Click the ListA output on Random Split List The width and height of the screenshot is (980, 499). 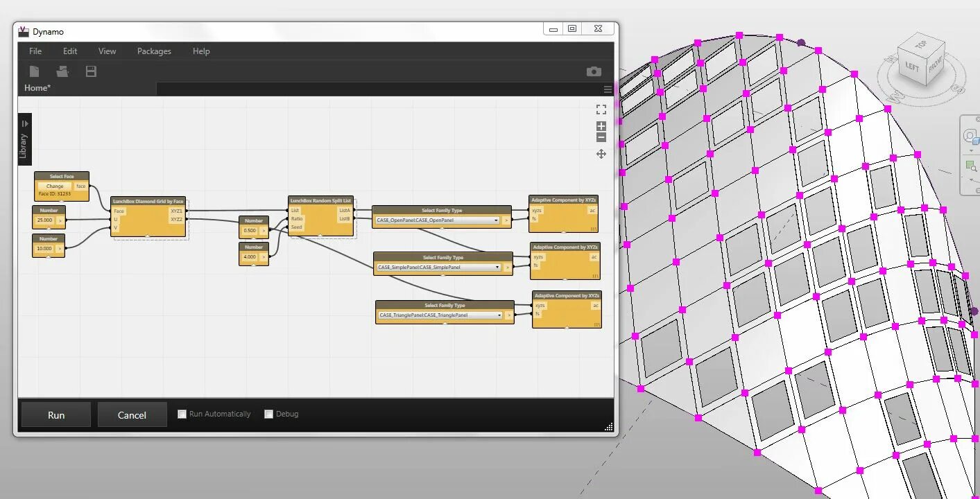(x=345, y=210)
